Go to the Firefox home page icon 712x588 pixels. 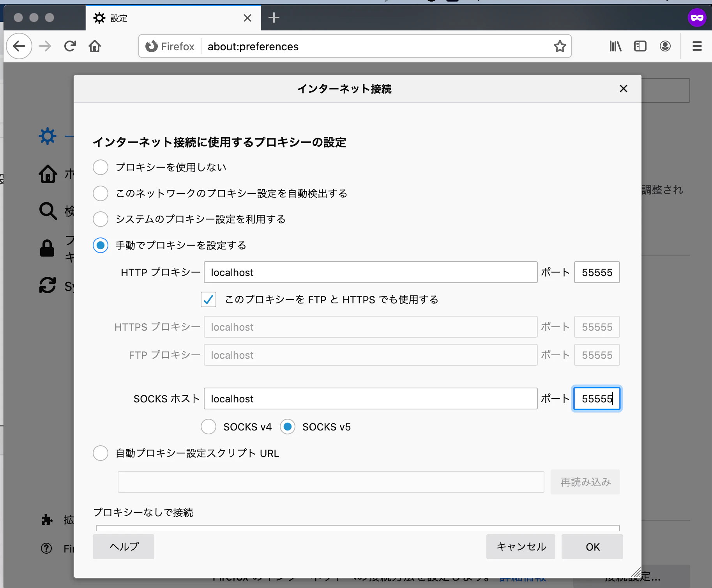pos(95,46)
